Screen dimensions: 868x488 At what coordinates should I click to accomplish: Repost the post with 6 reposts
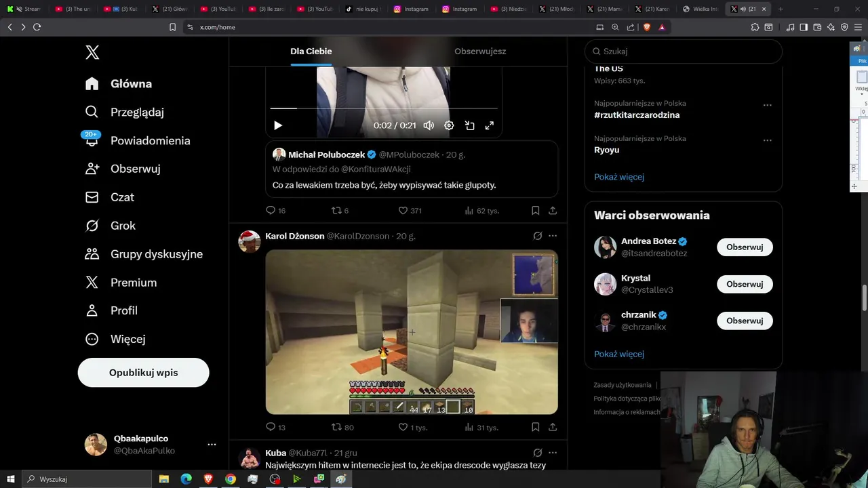tap(339, 211)
